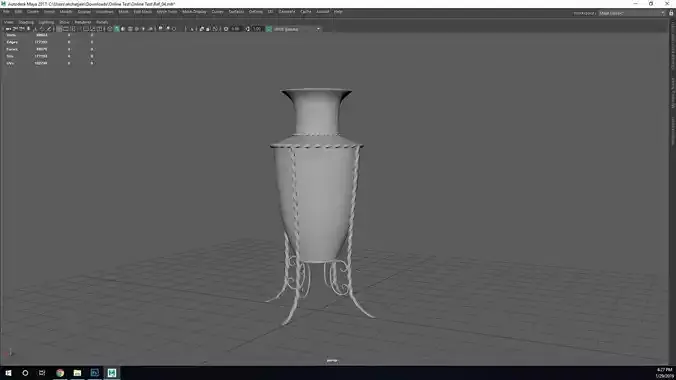Toggle the film gate display

click(66, 29)
